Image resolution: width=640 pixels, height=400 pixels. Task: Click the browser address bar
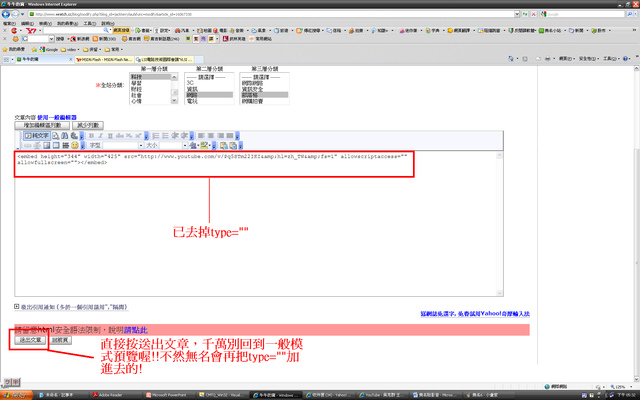(x=271, y=14)
